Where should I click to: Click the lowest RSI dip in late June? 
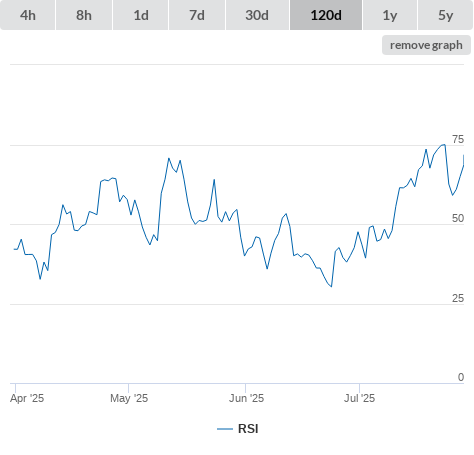tap(331, 286)
